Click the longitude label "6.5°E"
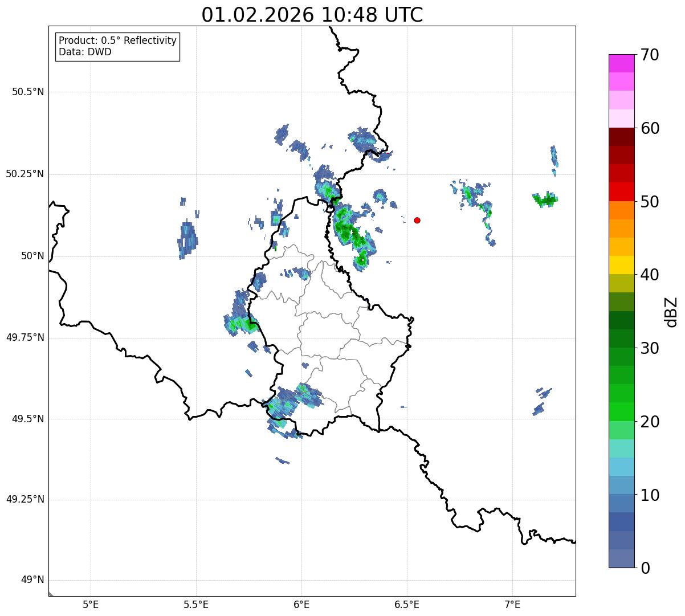 coord(407,605)
